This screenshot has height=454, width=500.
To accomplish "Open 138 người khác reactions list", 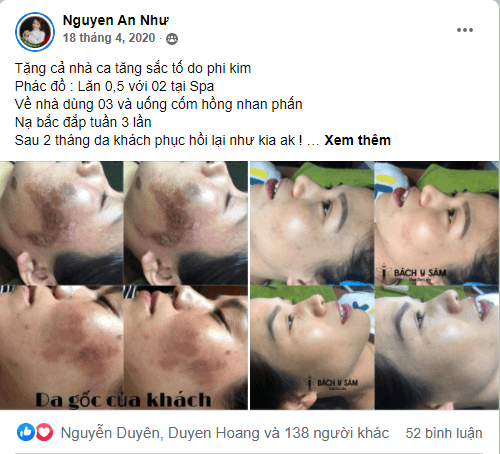I will 337,433.
